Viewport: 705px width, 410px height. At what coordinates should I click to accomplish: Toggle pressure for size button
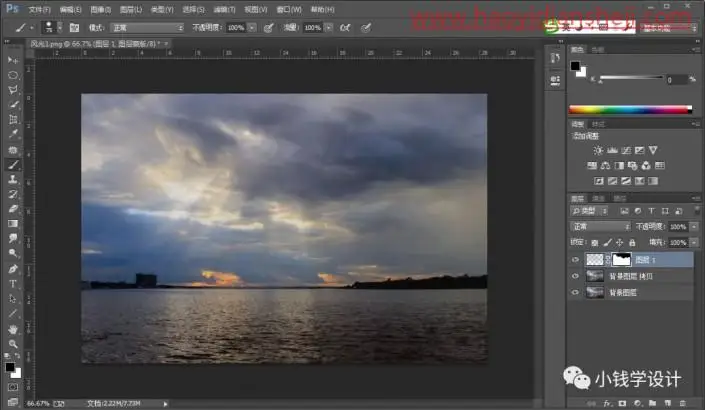pos(366,28)
